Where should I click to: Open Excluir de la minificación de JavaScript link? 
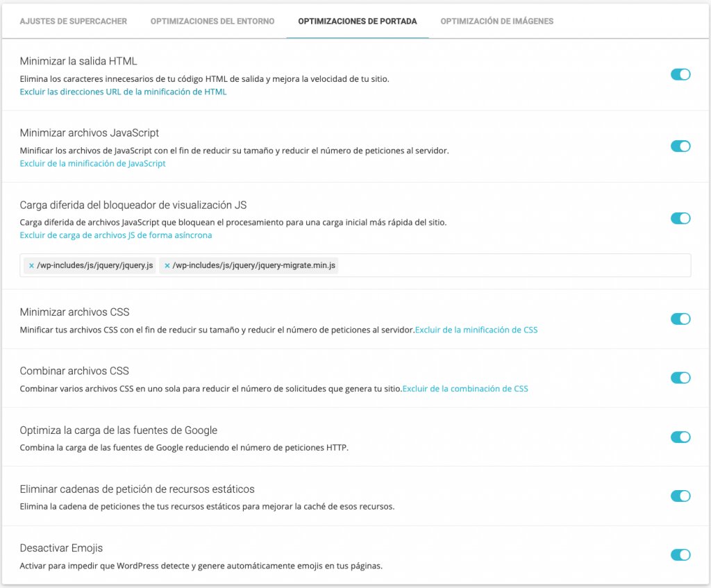pos(92,163)
